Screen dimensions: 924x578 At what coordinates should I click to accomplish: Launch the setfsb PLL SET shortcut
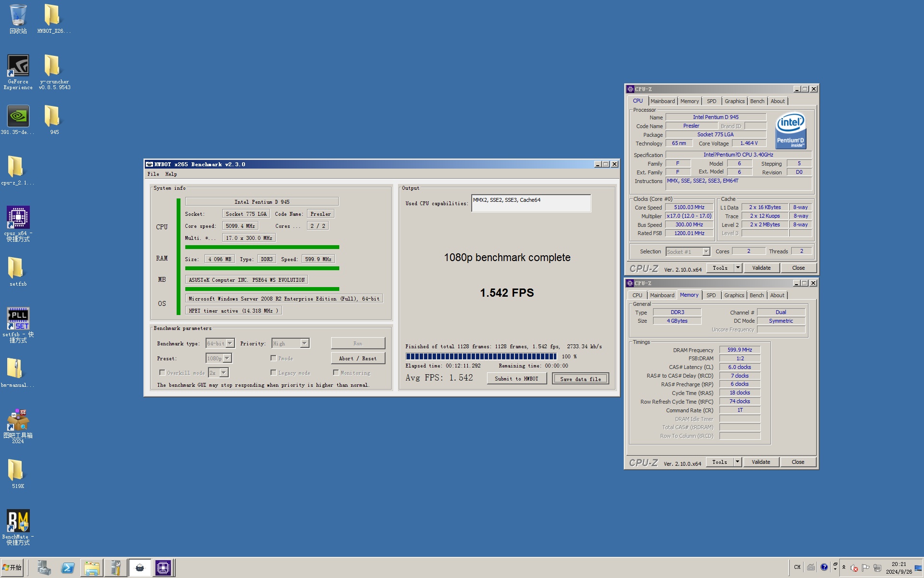coord(18,325)
